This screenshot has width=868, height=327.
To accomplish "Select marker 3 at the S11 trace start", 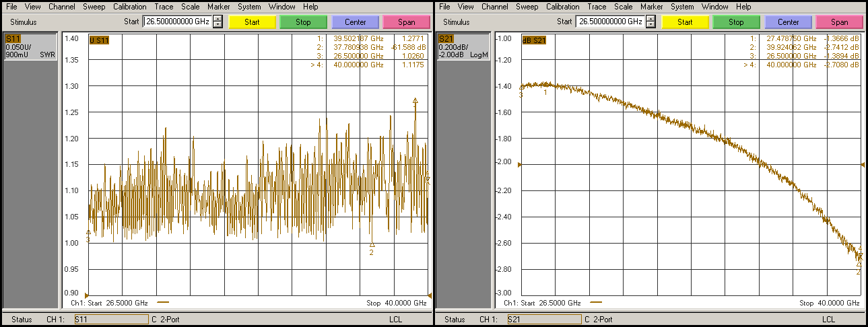I will tap(88, 233).
